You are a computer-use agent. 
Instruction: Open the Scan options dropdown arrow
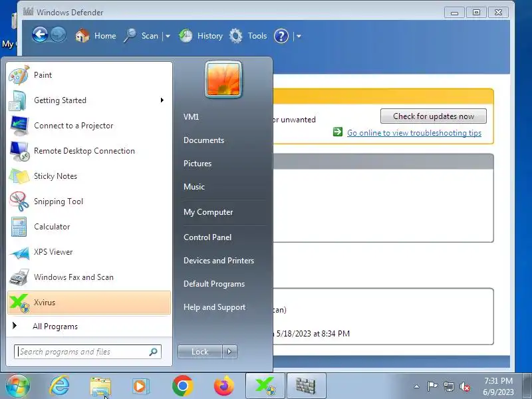coord(168,36)
